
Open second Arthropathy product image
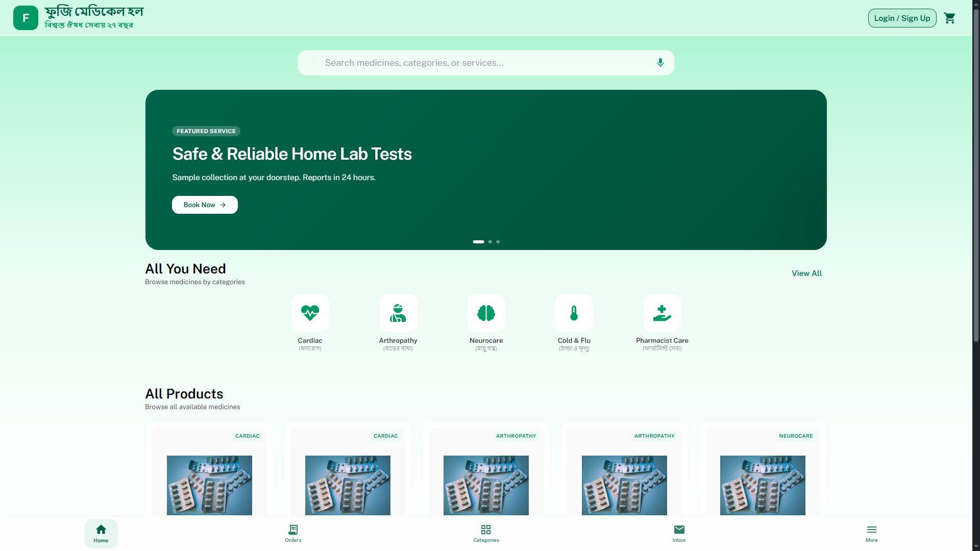click(624, 485)
